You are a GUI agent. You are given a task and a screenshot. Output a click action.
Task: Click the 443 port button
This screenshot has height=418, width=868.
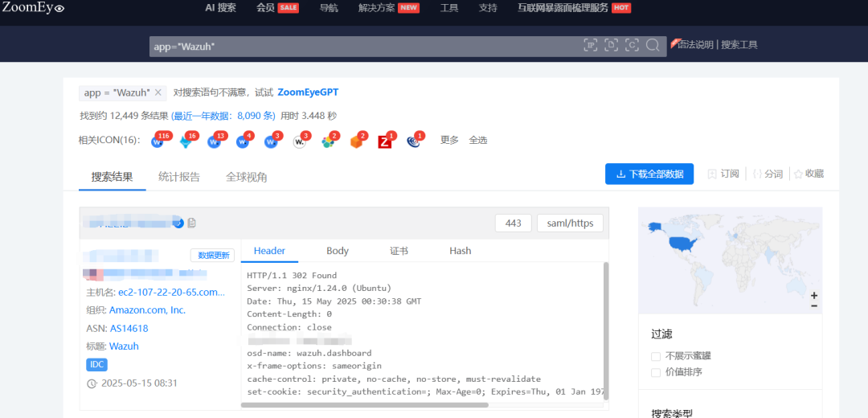513,223
